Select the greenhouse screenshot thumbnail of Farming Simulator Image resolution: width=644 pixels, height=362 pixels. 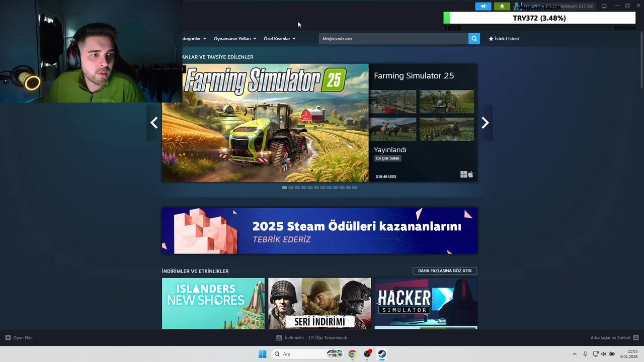coord(392,102)
